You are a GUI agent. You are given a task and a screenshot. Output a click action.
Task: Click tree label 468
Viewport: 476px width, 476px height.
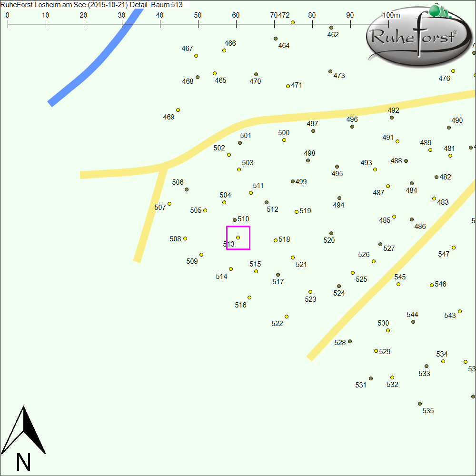tap(188, 81)
